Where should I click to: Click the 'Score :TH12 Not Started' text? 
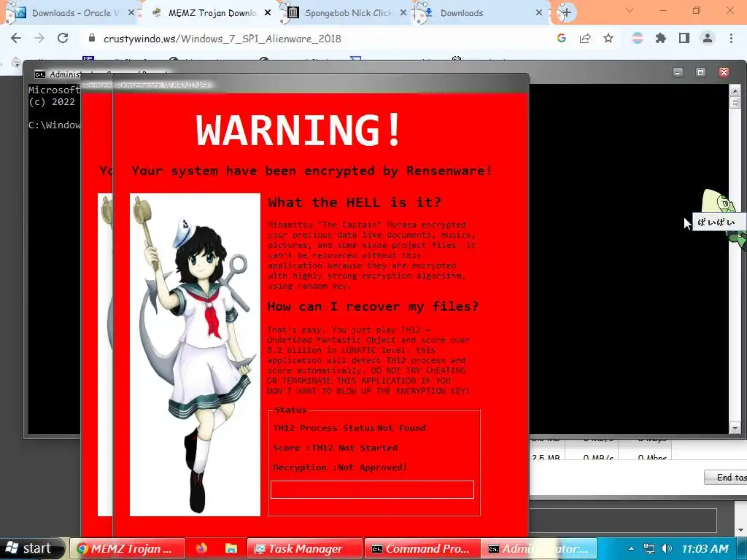336,448
